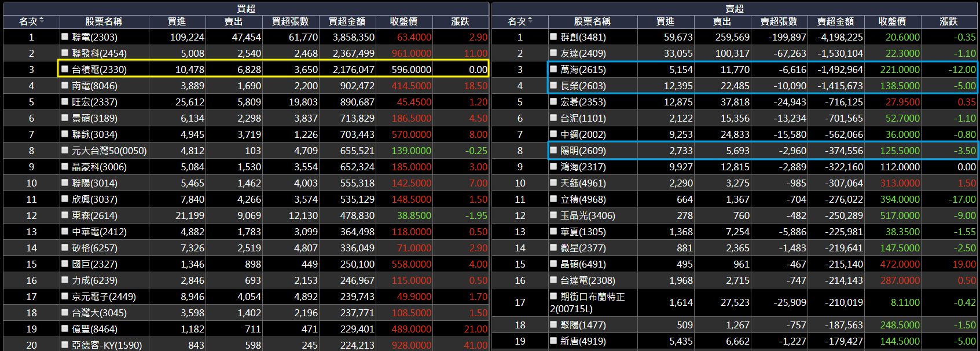Enable the checkbox beside 陽明(2609)

click(554, 150)
